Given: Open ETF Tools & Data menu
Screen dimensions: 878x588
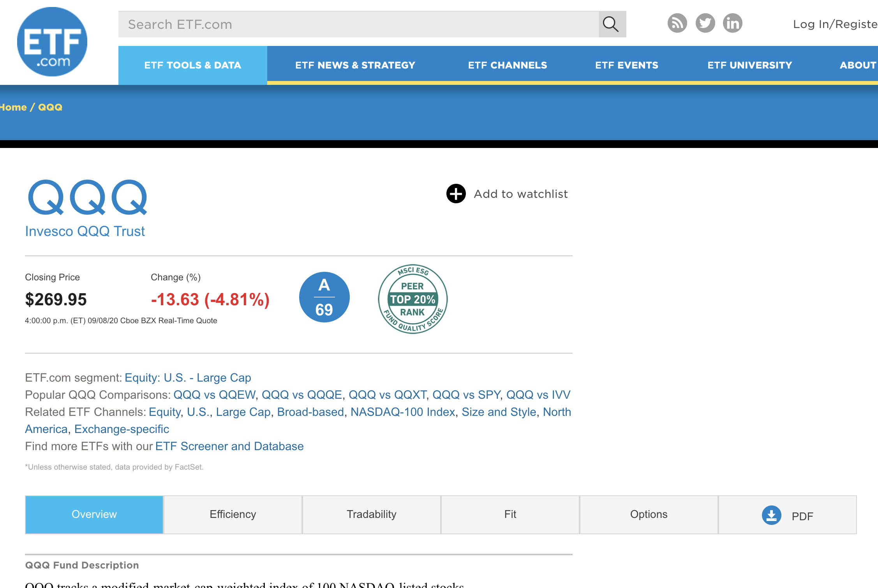Looking at the screenshot, I should pos(192,65).
